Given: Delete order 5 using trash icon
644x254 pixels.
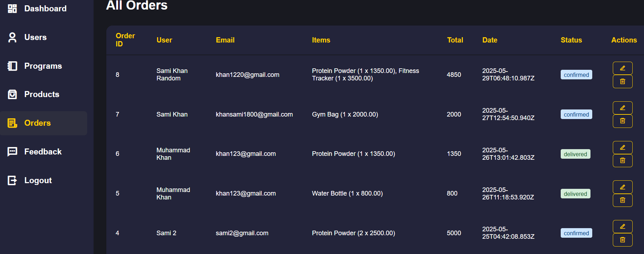Looking at the screenshot, I should [623, 200].
